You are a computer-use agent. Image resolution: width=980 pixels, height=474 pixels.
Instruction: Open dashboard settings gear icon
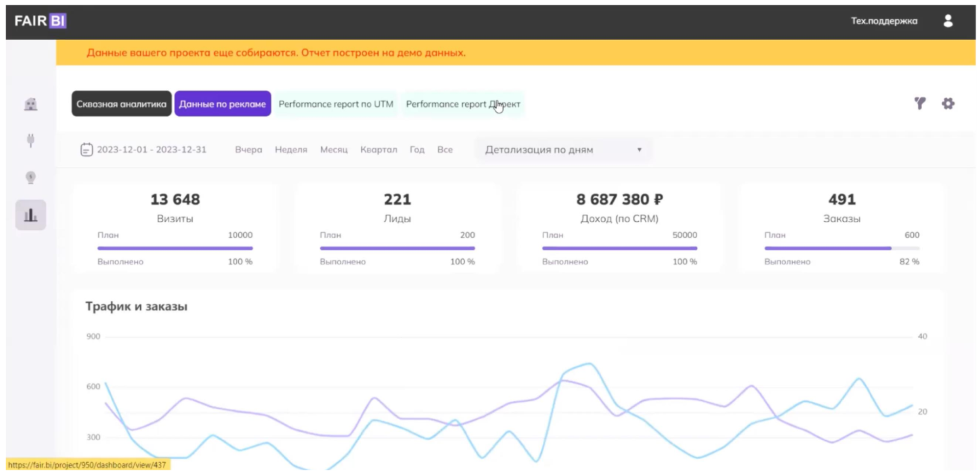tap(948, 104)
